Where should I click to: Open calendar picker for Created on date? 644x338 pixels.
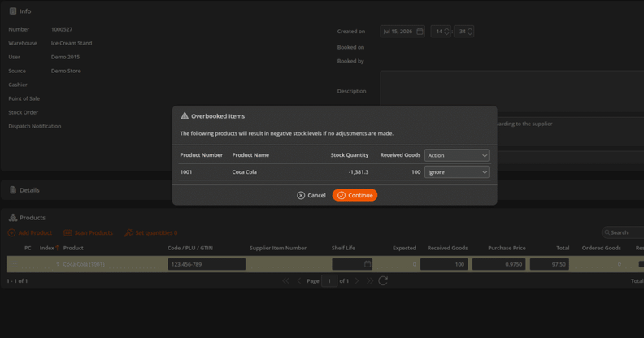[420, 32]
